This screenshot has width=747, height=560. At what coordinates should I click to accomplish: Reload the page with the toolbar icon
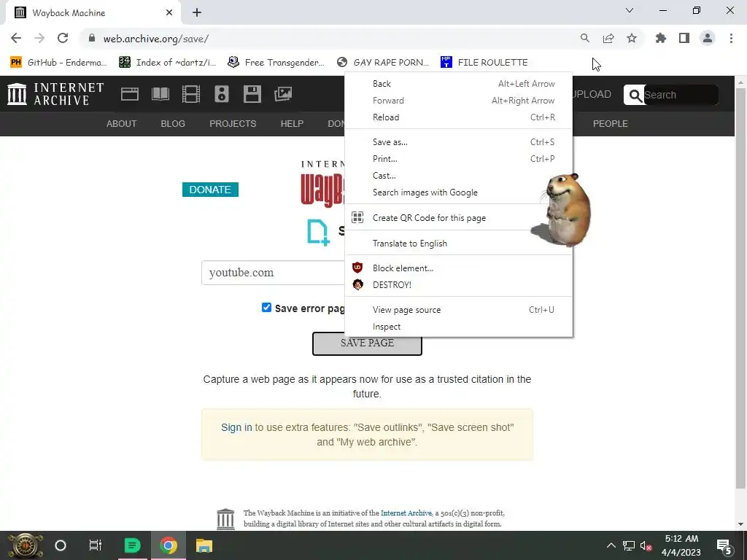tap(63, 38)
